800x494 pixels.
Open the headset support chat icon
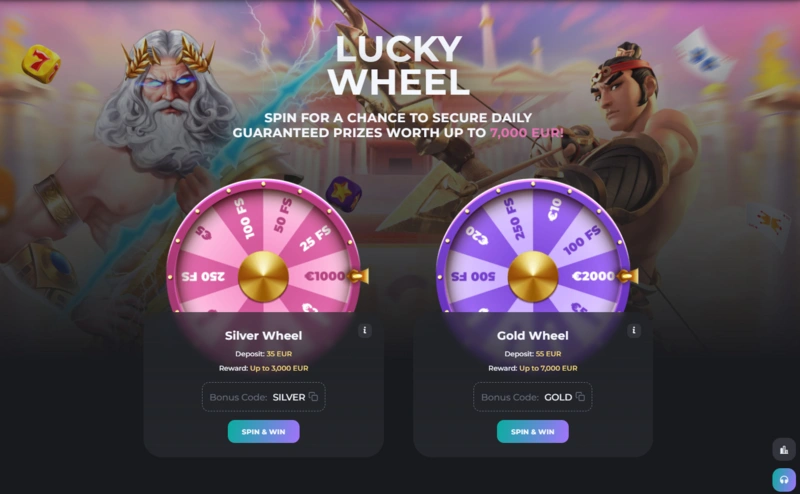[784, 480]
